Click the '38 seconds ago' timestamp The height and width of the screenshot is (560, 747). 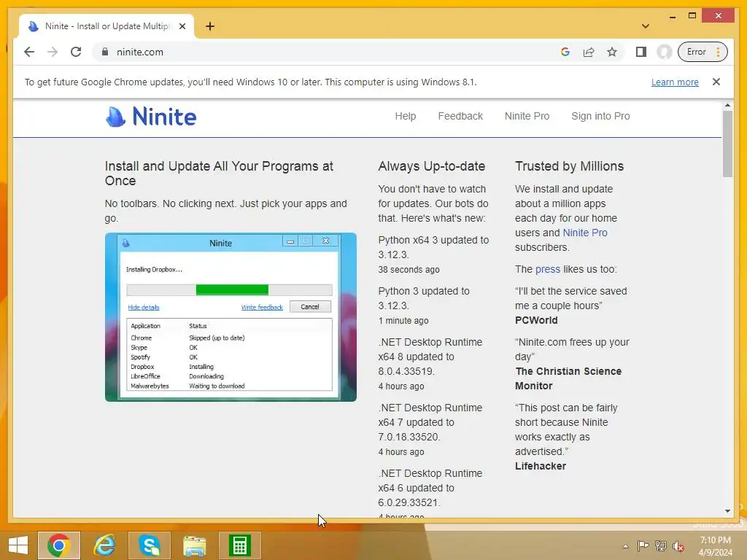(x=409, y=270)
